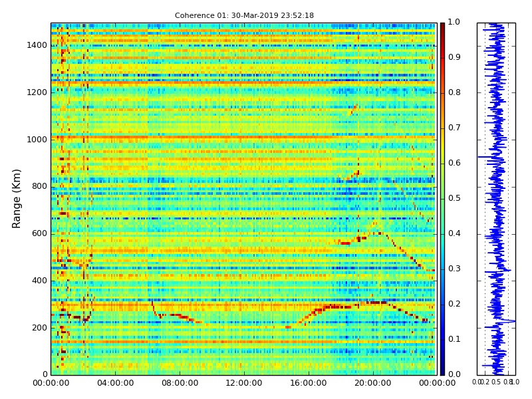Click the 20:00:00 time axis label
The height and width of the screenshot is (399, 532).
click(x=373, y=383)
